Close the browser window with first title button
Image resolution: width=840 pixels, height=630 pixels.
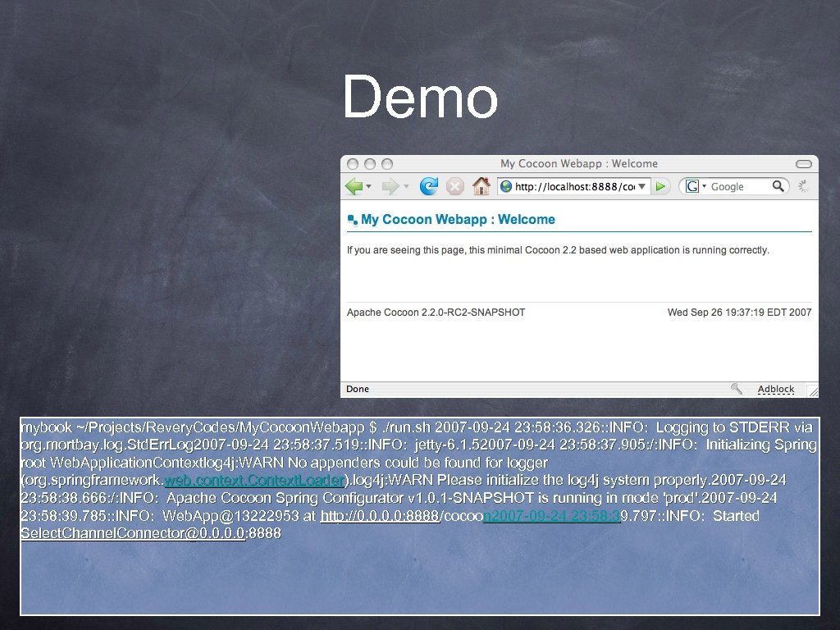point(353,164)
